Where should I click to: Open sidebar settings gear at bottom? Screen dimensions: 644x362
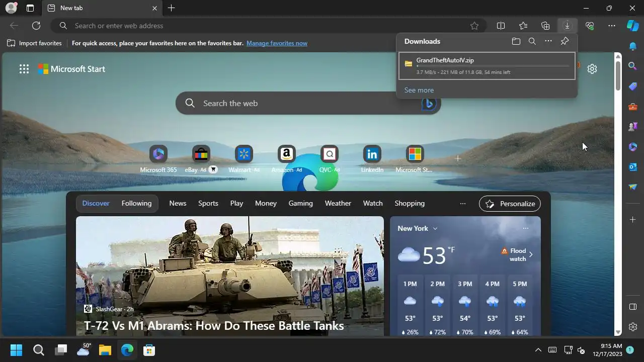click(x=633, y=327)
